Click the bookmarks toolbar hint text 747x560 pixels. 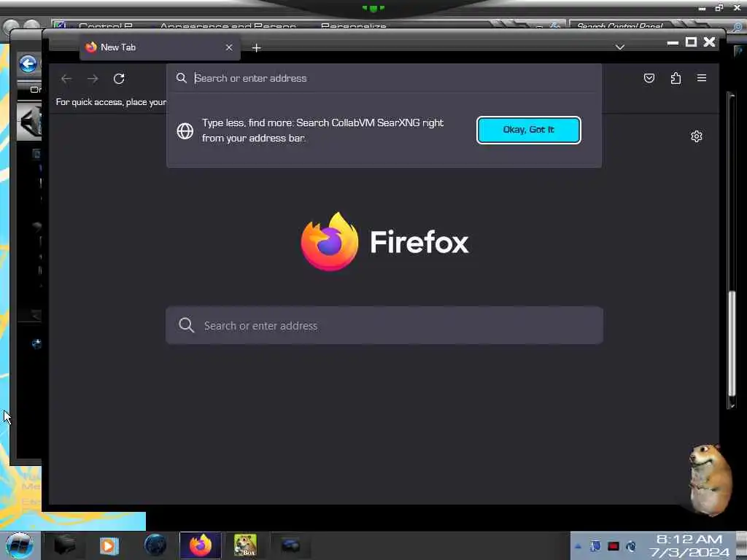click(x=111, y=102)
